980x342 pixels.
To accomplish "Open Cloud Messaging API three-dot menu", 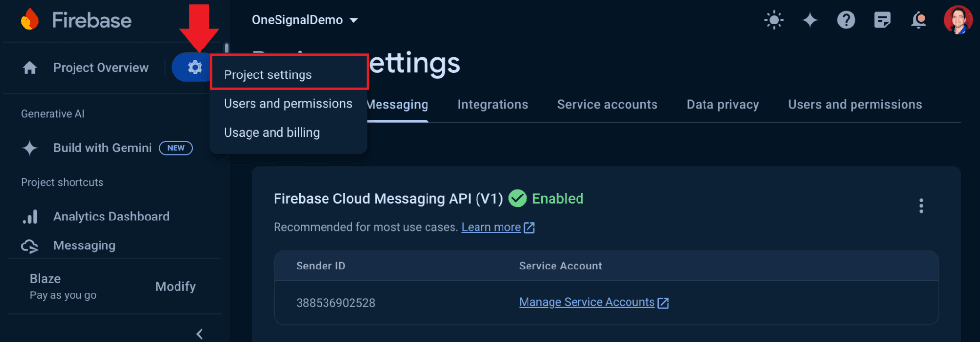I will [x=921, y=206].
